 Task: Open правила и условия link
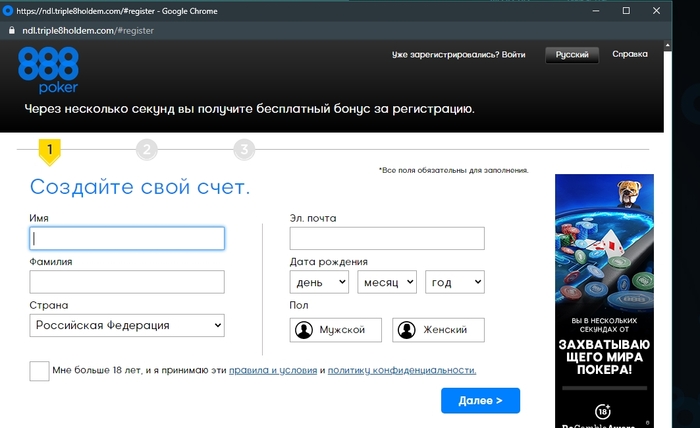click(273, 370)
